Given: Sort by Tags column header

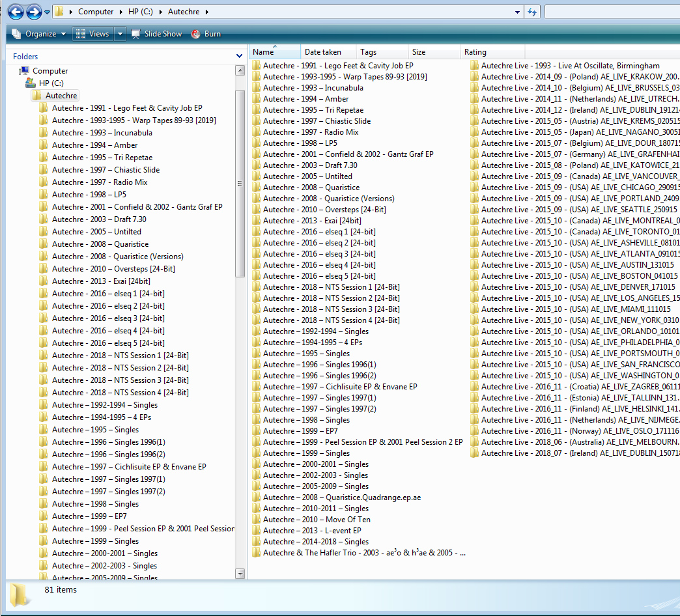Looking at the screenshot, I should (x=382, y=52).
